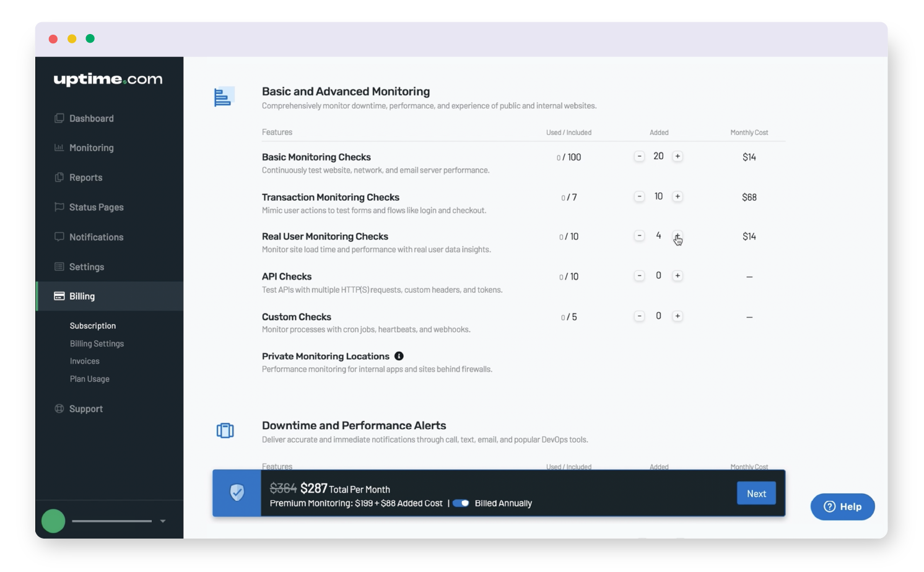
Task: Click plus for Real User Monitoring Checks
Action: 678,236
